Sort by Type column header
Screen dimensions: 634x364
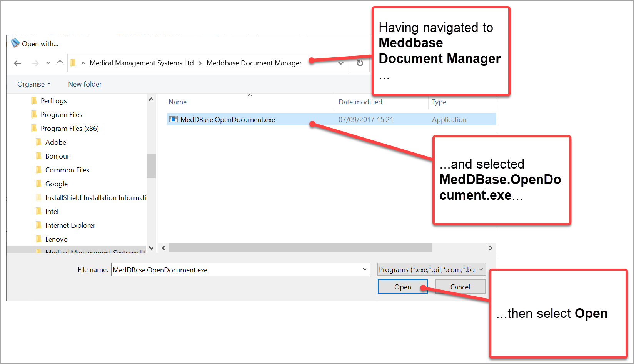tap(439, 102)
